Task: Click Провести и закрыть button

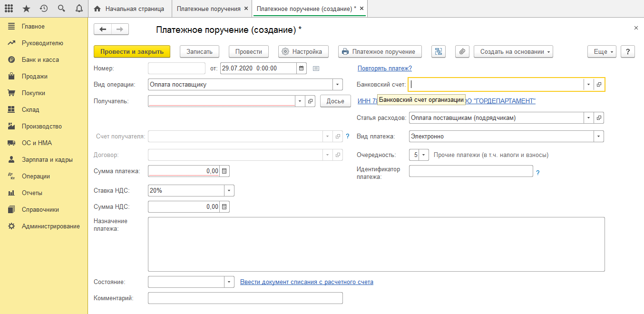Action: [132, 51]
